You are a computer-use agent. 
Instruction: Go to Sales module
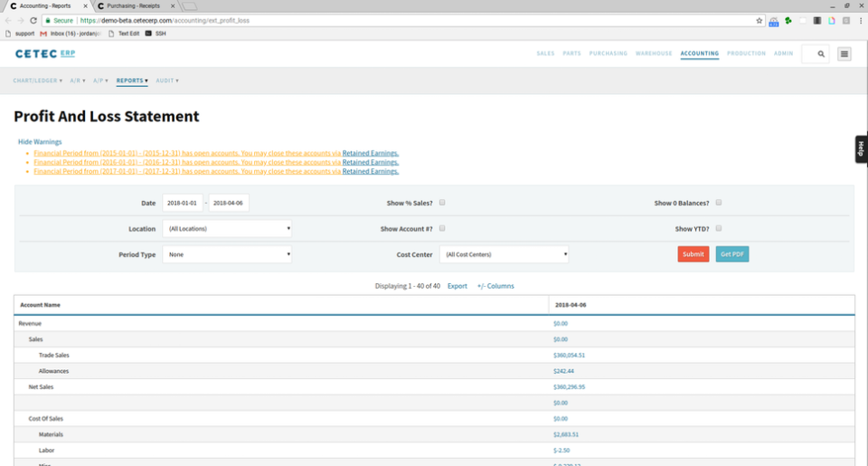click(545, 53)
